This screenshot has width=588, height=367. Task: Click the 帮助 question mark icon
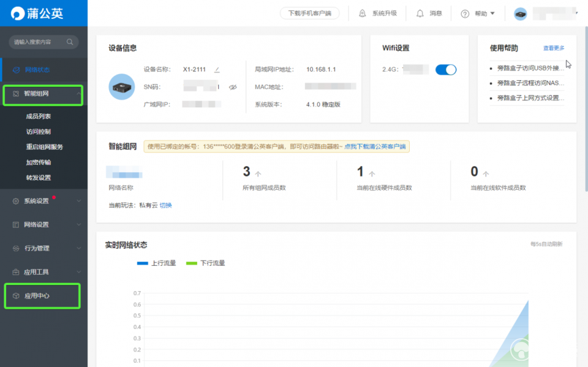click(x=465, y=14)
